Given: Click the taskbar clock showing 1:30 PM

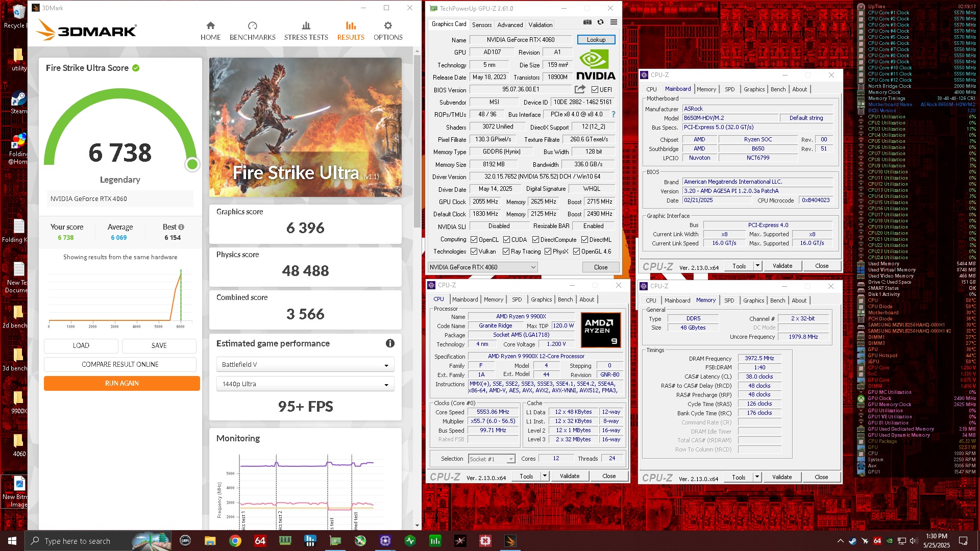Looking at the screenshot, I should click(936, 541).
